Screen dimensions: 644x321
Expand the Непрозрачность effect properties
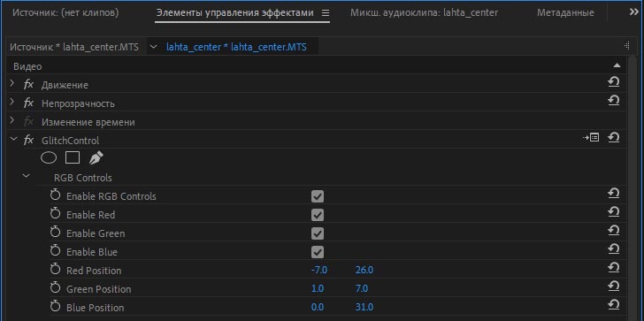click(12, 102)
